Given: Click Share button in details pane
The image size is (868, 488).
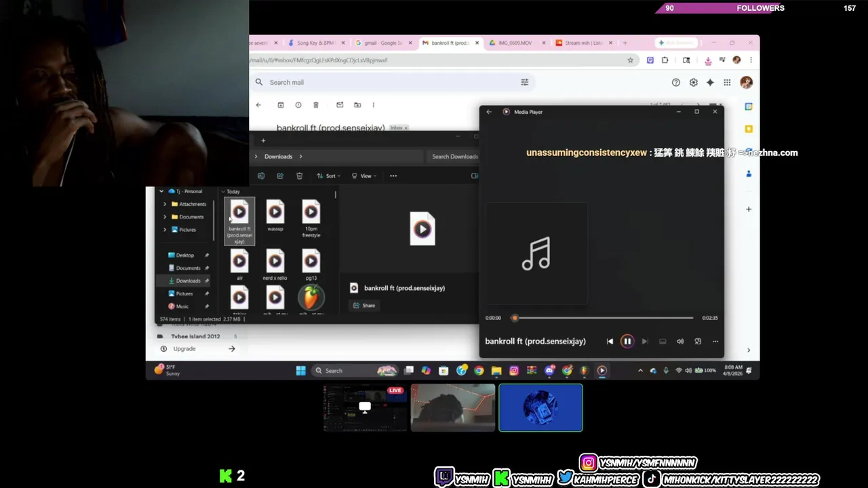Looking at the screenshot, I should tap(364, 306).
